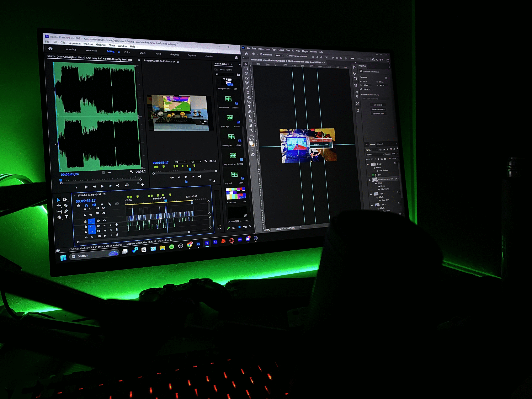This screenshot has width=532, height=399.
Task: Select Photoshop Horizontal Type tool
Action: point(249,107)
